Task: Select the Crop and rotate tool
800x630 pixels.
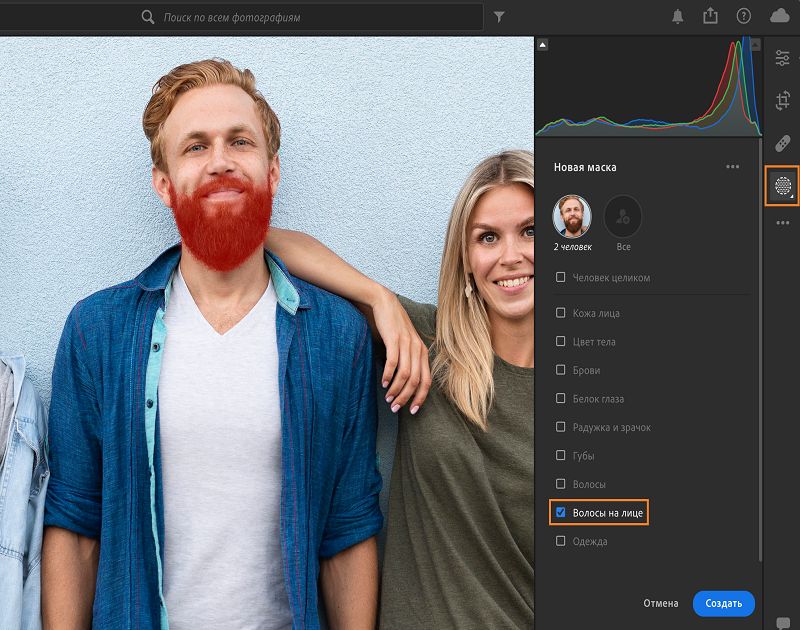Action: coord(783,100)
